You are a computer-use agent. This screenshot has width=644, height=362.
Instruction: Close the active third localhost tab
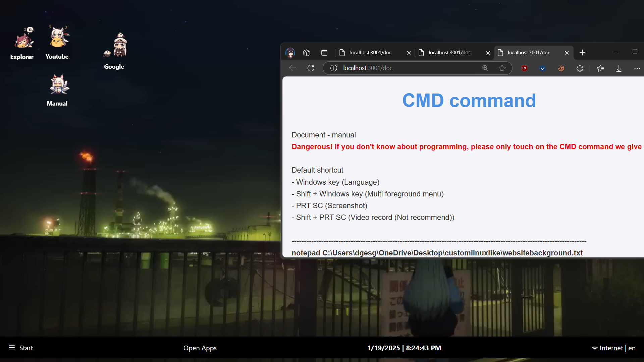[x=567, y=53]
